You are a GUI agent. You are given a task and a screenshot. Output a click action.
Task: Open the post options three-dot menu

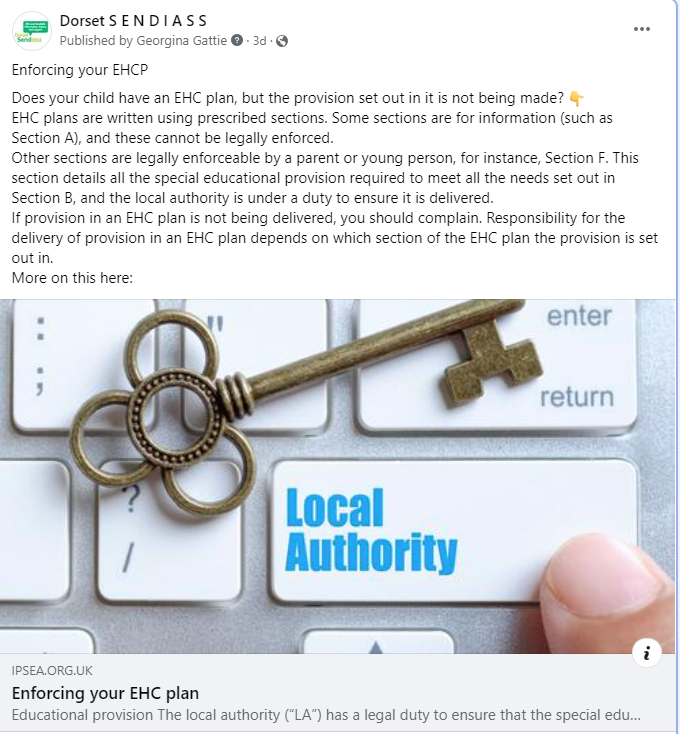tap(642, 29)
